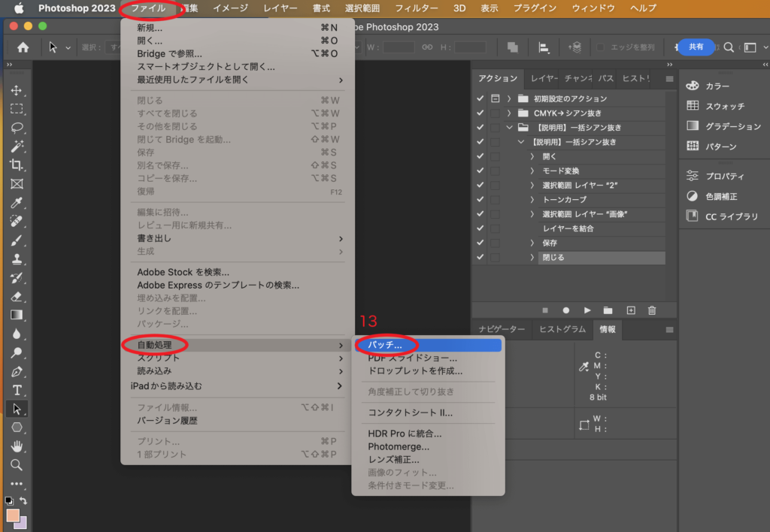
Task: Click the 共有 share button
Action: (696, 47)
